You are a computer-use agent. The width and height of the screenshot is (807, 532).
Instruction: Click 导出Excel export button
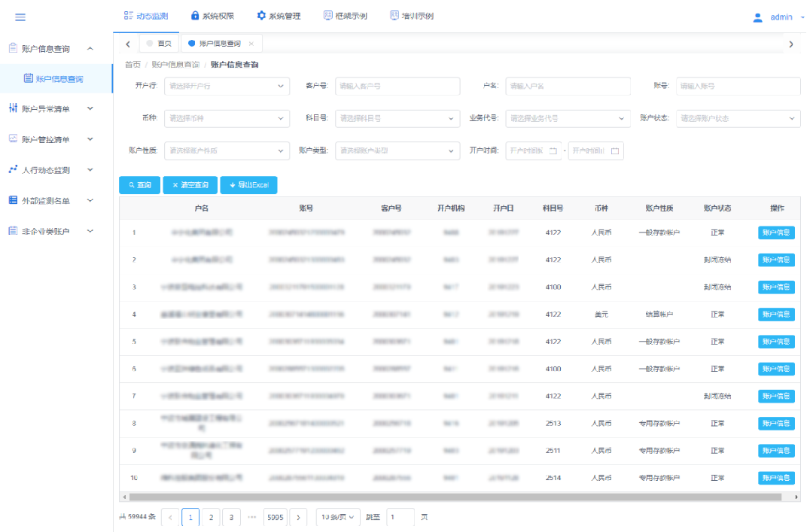click(248, 185)
